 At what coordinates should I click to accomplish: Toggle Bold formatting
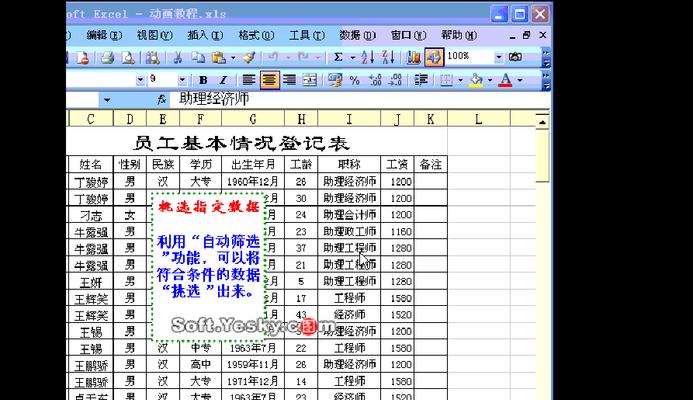[x=203, y=79]
